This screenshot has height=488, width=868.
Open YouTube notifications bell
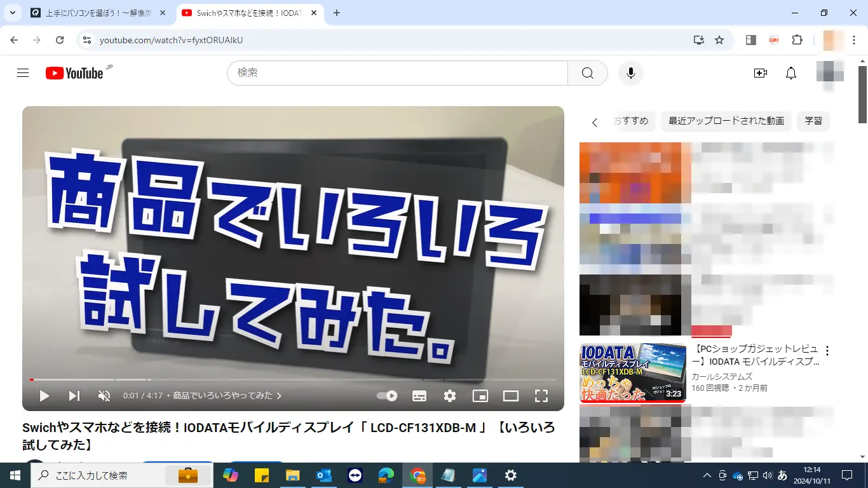click(x=791, y=73)
